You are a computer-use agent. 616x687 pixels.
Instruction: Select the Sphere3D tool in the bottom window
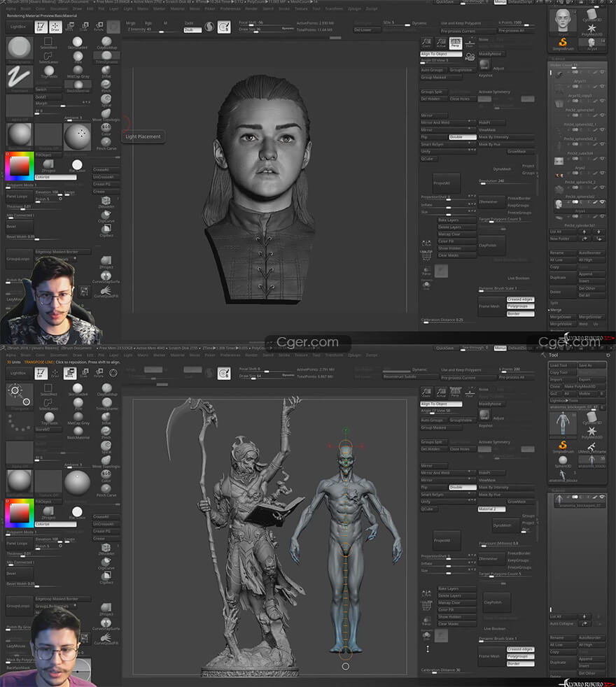pyautogui.click(x=563, y=461)
